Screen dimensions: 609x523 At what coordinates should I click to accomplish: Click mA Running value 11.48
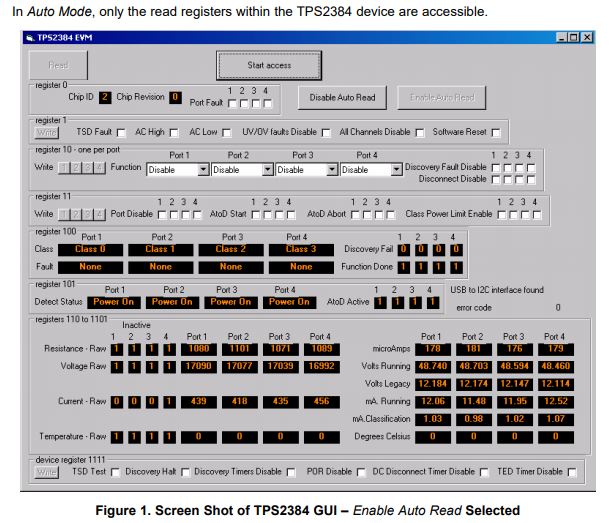tap(473, 401)
